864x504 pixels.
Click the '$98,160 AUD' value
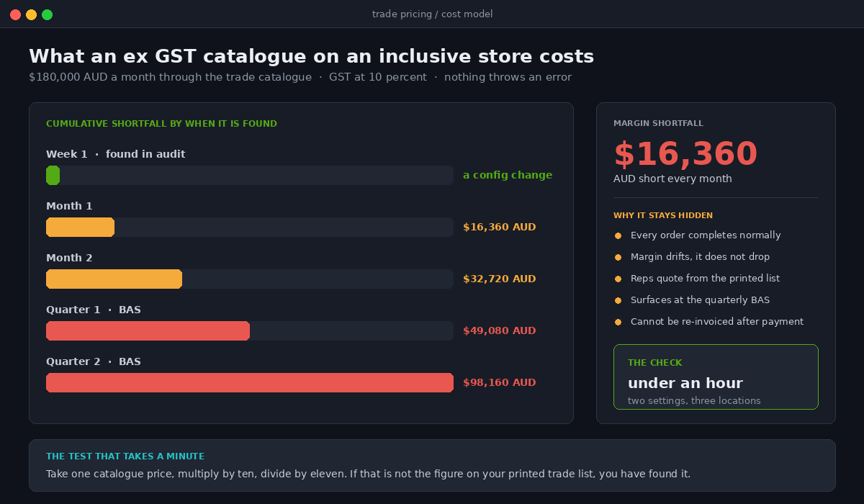click(500, 382)
